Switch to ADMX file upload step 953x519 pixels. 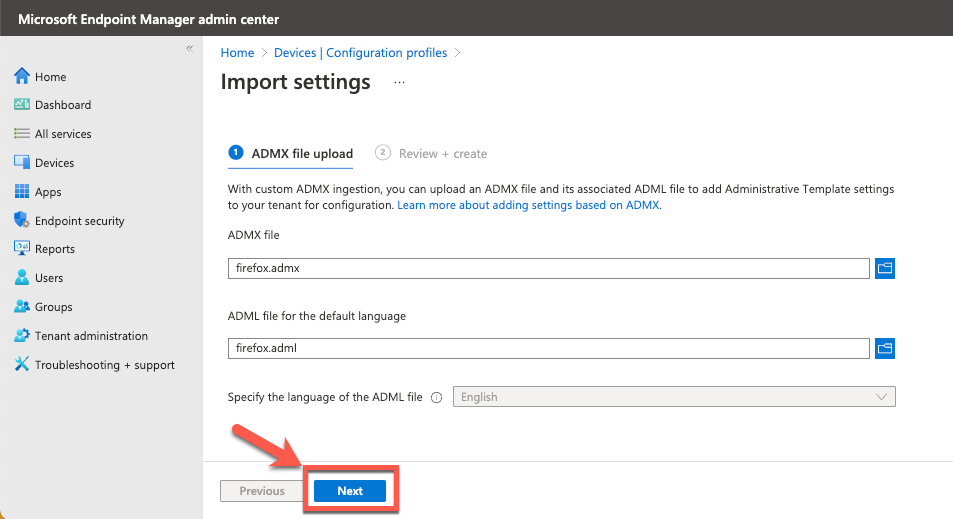[291, 154]
